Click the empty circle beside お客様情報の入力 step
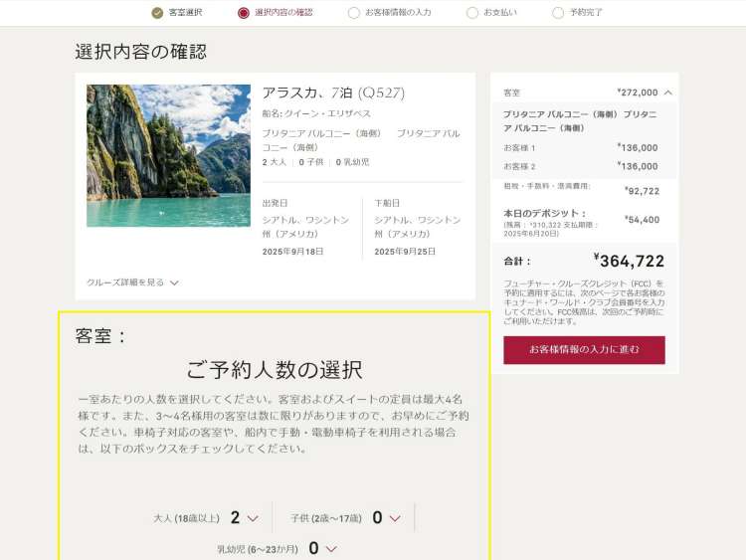746x560 pixels. coord(354,13)
